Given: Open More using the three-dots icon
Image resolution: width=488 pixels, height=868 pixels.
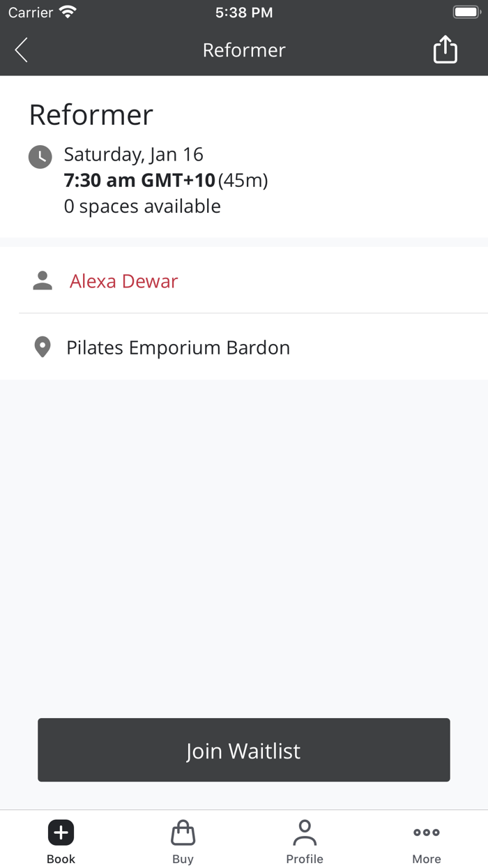Looking at the screenshot, I should [x=426, y=832].
